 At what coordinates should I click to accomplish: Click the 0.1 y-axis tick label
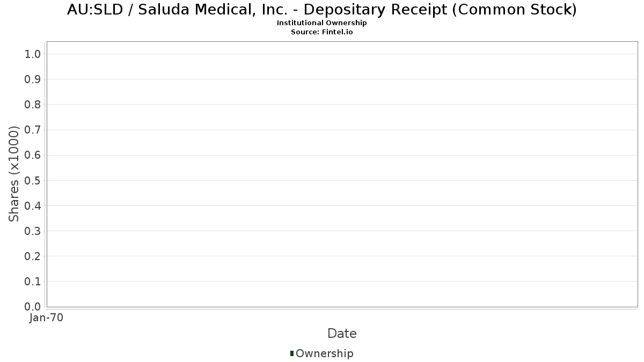coord(33,282)
